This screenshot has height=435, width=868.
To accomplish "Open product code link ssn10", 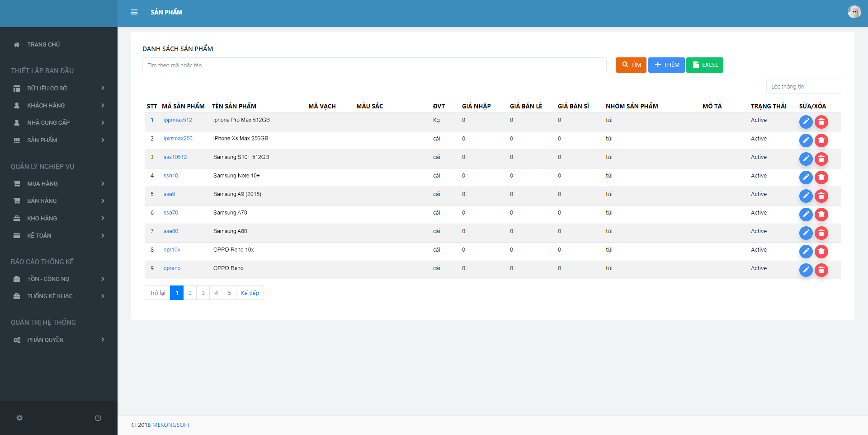I will [171, 176].
